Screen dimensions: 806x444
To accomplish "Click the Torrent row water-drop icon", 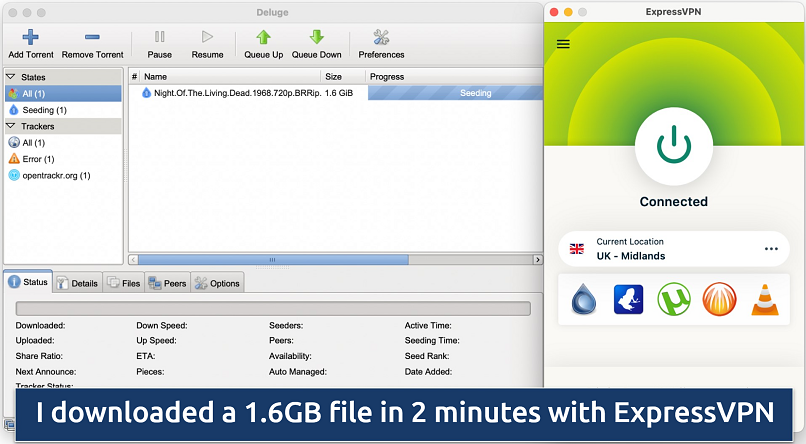I will point(146,93).
